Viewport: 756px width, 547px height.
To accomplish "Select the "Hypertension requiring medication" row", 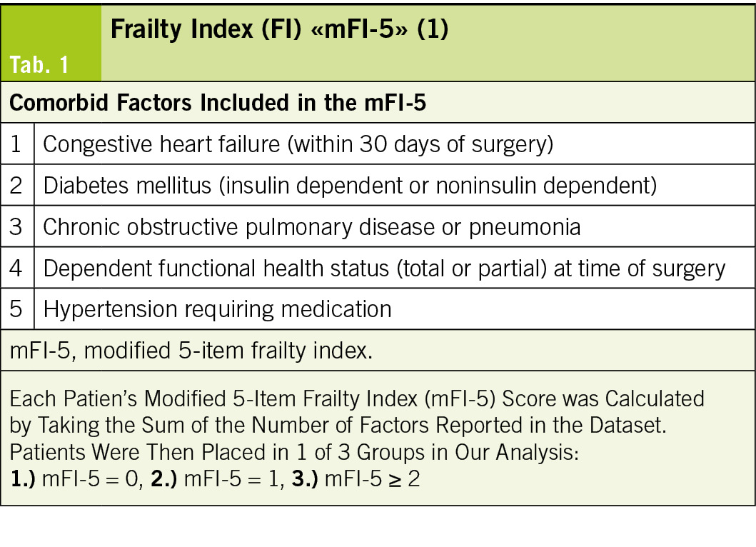I will click(x=217, y=308).
